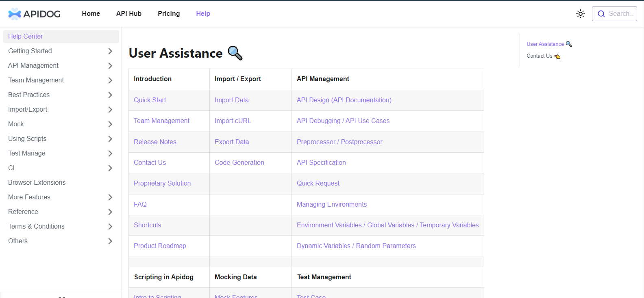Open the Code Generation link
This screenshot has height=298, width=644.
click(239, 162)
